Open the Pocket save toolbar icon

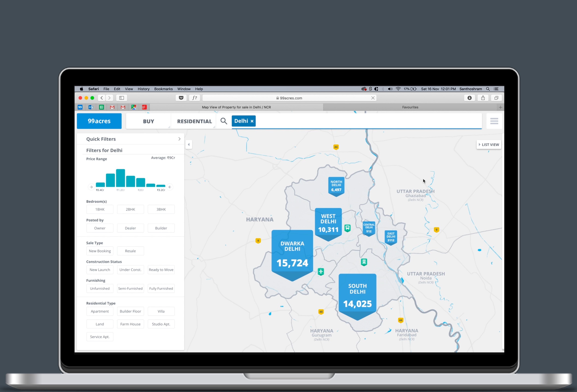[x=181, y=98]
